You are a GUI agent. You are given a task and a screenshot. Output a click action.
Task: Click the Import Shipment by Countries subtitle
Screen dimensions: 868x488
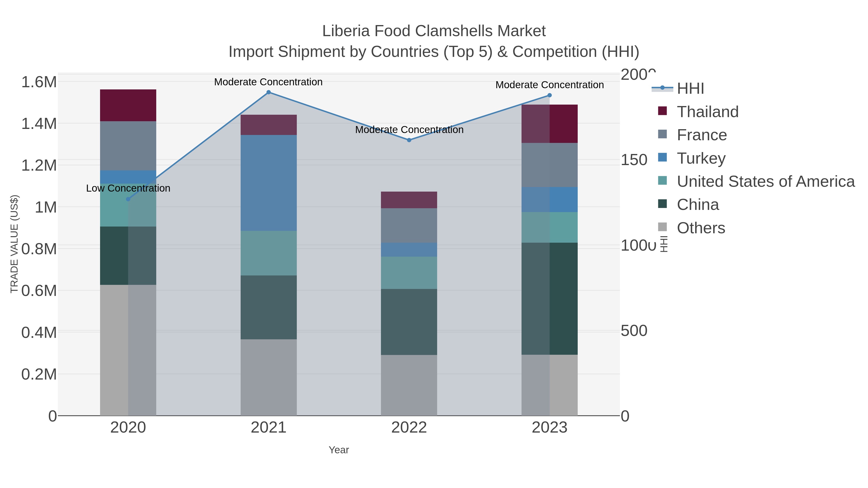click(x=434, y=52)
